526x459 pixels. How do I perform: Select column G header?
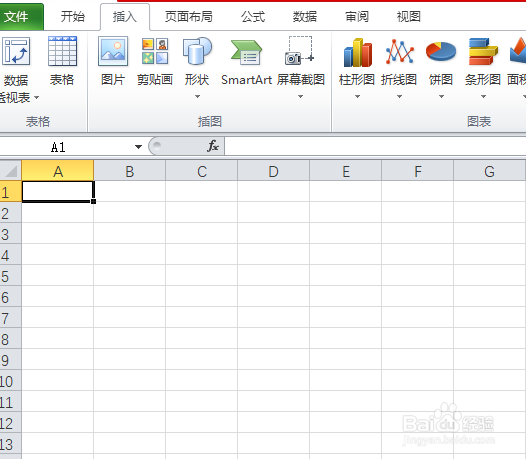tap(489, 171)
